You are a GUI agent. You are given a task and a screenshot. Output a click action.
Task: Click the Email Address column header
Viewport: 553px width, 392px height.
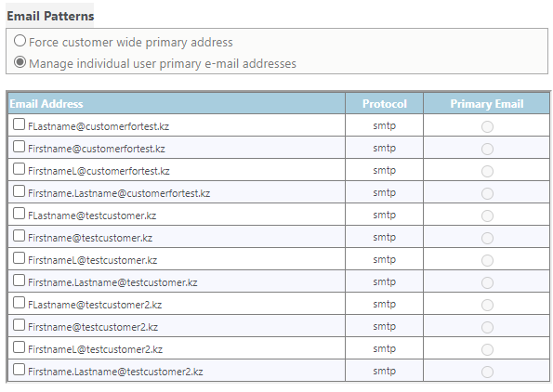point(177,104)
